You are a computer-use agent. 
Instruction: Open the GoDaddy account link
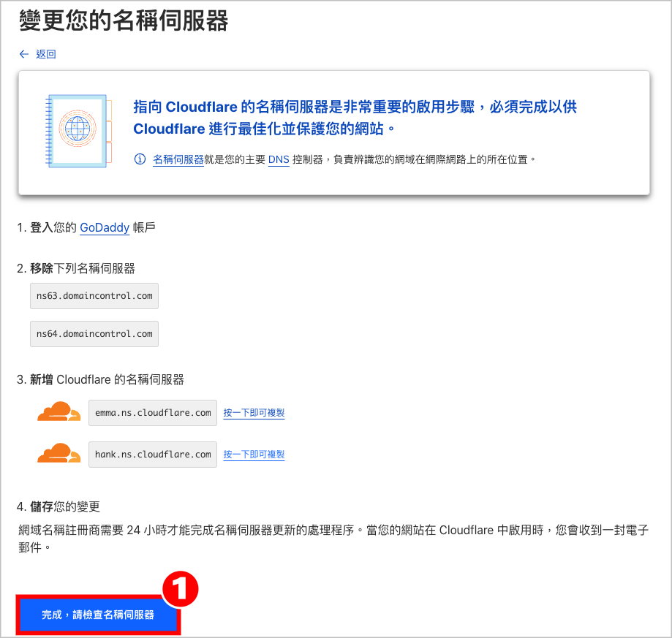tap(105, 227)
